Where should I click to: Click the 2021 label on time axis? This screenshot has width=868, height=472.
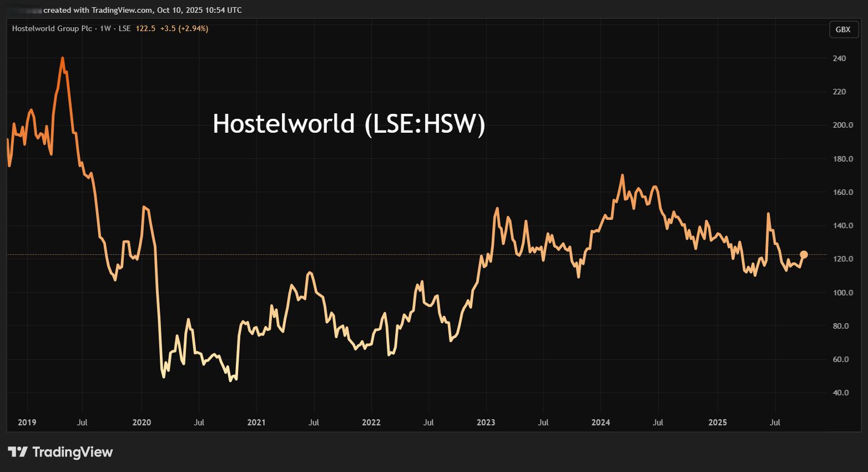256,423
